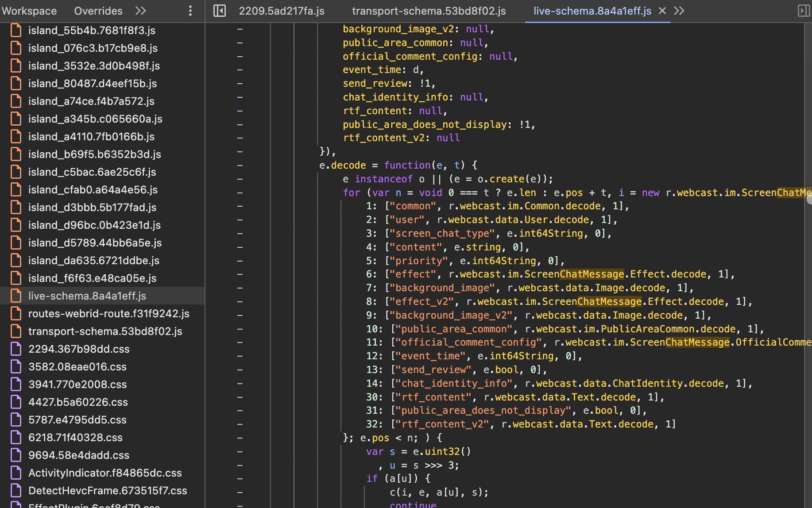Image resolution: width=812 pixels, height=508 pixels.
Task: Open routes-webrid-route.f31f9242.js in the editor
Action: (x=109, y=313)
